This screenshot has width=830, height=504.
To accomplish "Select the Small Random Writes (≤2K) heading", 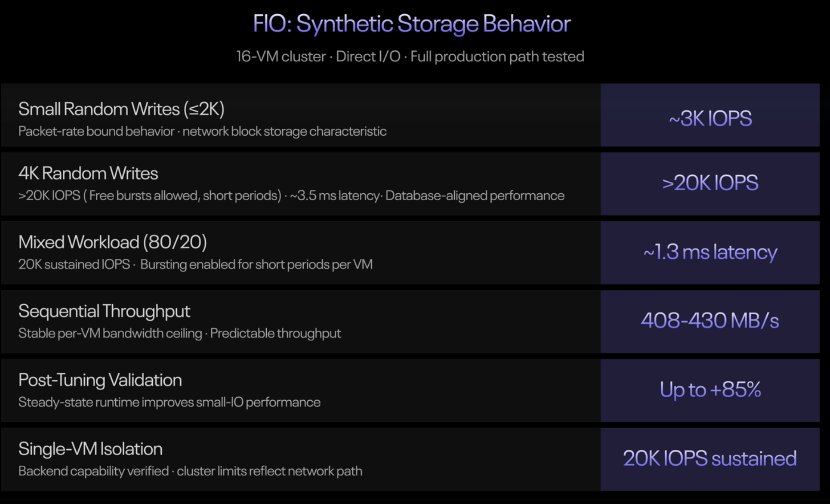I will coord(121,109).
